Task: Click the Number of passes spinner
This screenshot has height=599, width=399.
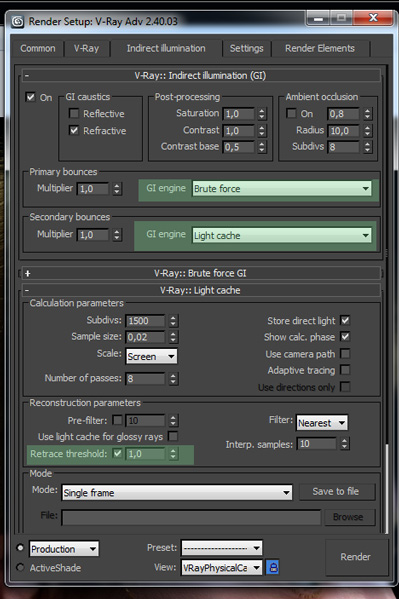Action: (174, 379)
